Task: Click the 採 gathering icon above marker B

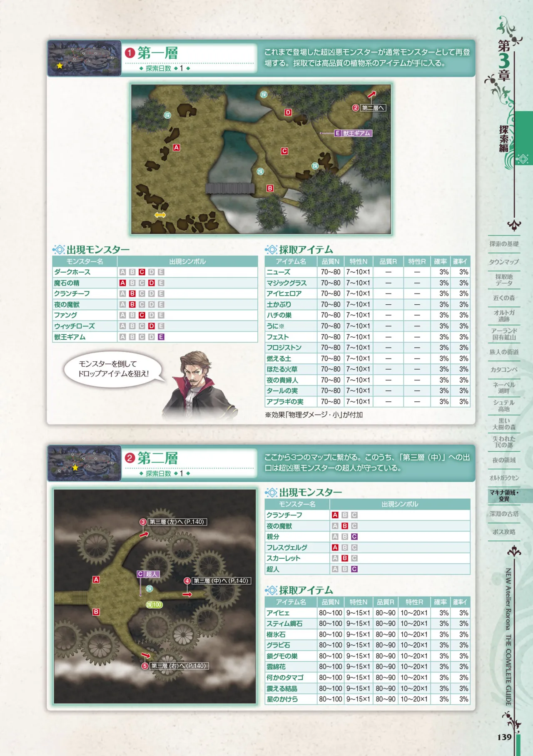Action: (260, 172)
